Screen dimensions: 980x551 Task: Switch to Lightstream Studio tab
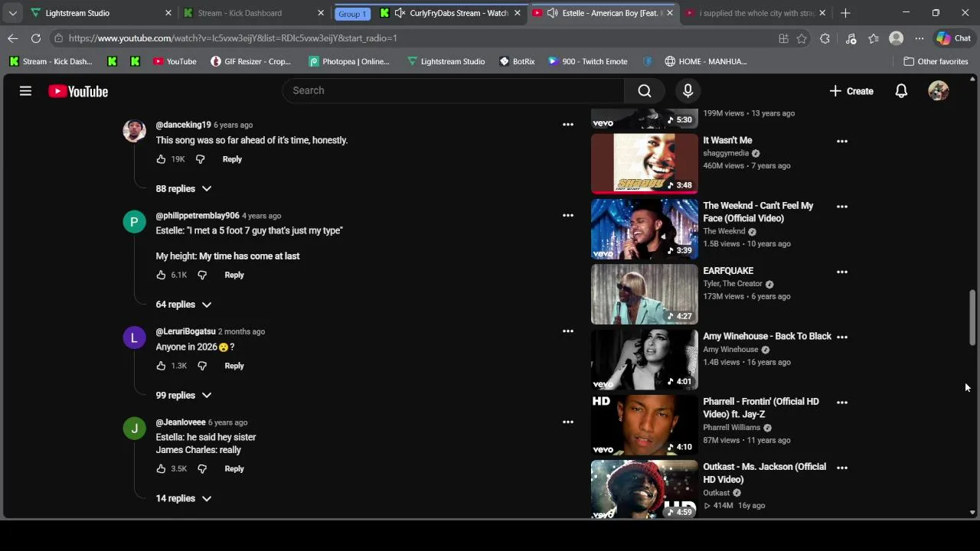[x=100, y=13]
